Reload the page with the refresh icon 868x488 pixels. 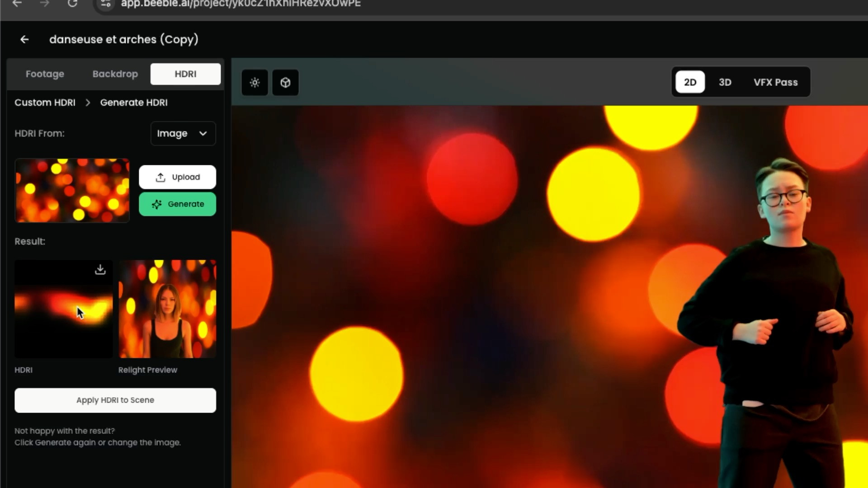(x=72, y=4)
